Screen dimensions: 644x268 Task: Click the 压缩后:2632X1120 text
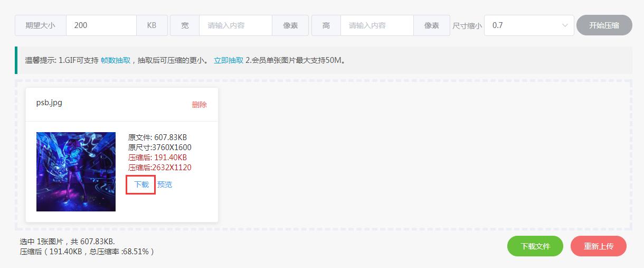coord(160,168)
